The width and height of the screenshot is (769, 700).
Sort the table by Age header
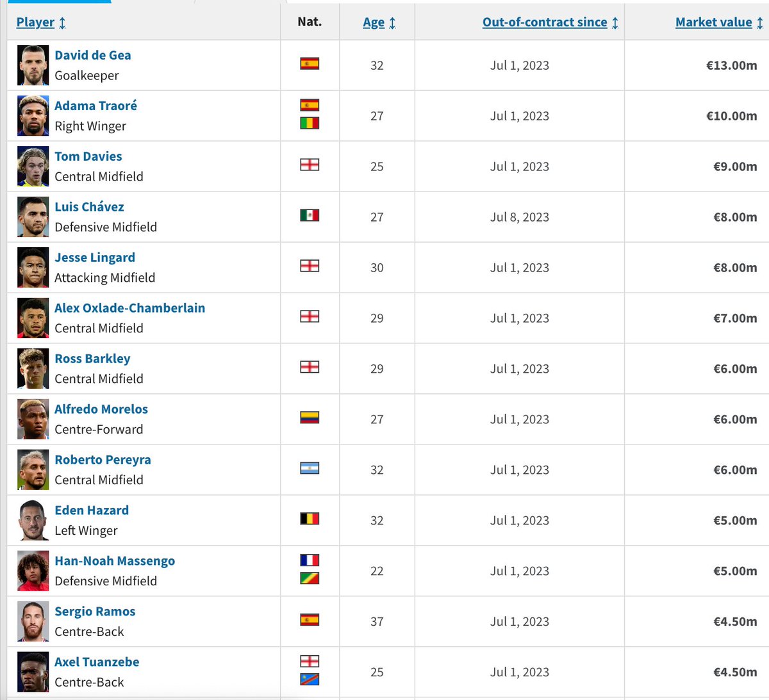(x=374, y=22)
